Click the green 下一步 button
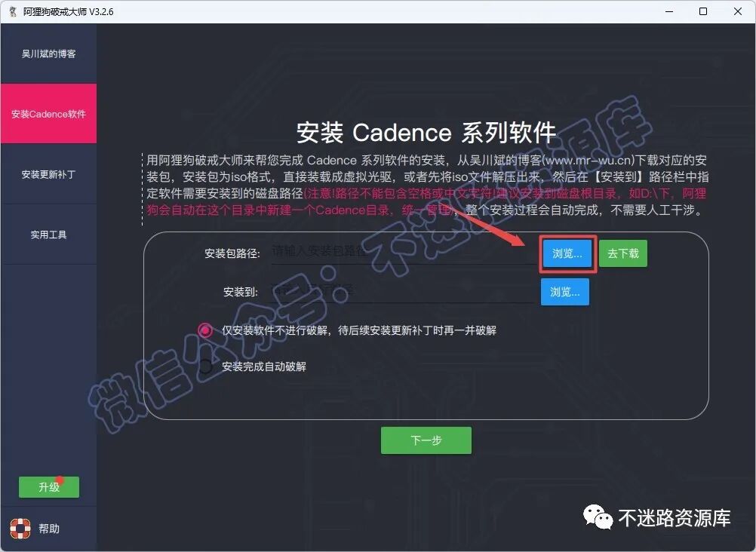 426,440
